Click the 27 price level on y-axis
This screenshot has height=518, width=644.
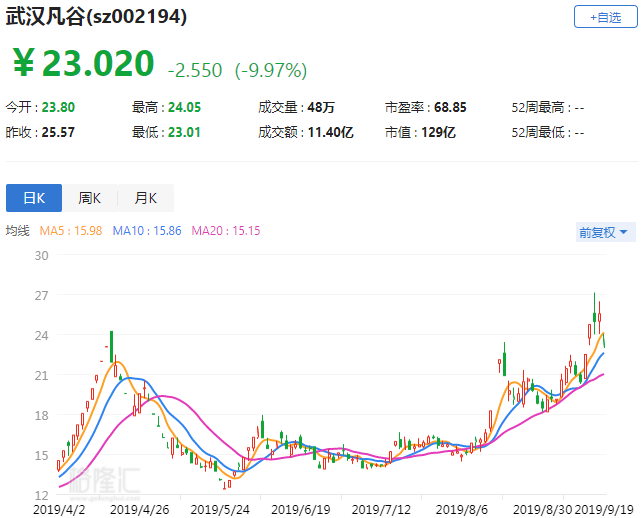point(41,296)
